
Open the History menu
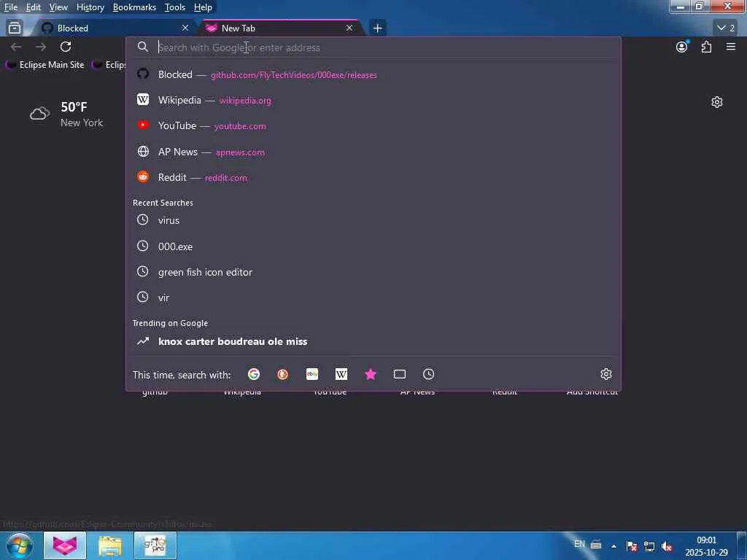click(x=90, y=7)
